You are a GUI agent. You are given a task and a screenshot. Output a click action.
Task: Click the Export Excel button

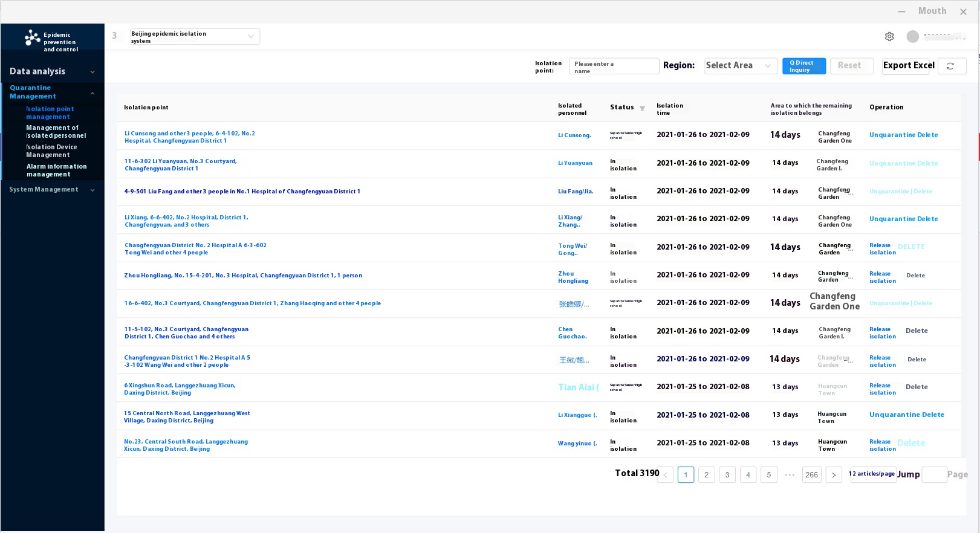pyautogui.click(x=908, y=66)
